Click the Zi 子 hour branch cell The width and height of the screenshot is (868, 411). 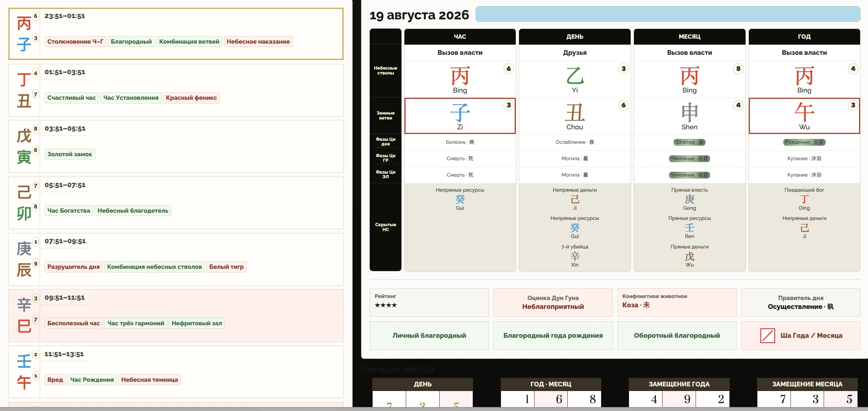coord(460,116)
